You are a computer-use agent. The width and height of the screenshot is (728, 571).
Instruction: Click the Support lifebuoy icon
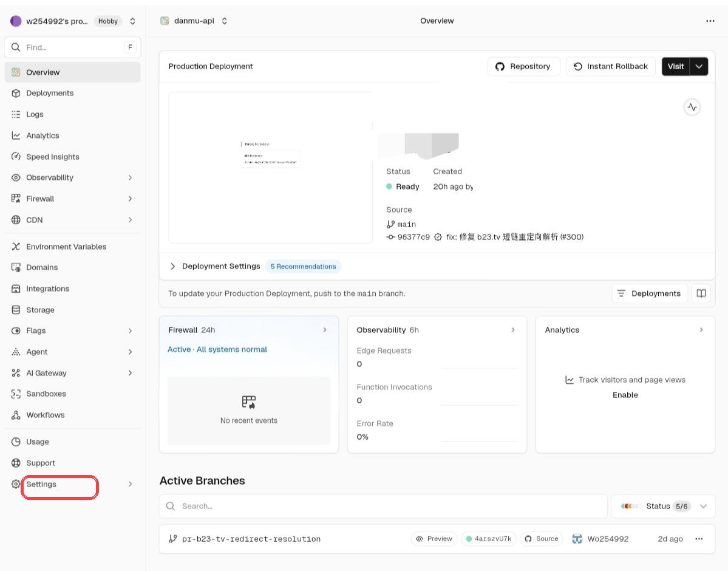pyautogui.click(x=16, y=463)
